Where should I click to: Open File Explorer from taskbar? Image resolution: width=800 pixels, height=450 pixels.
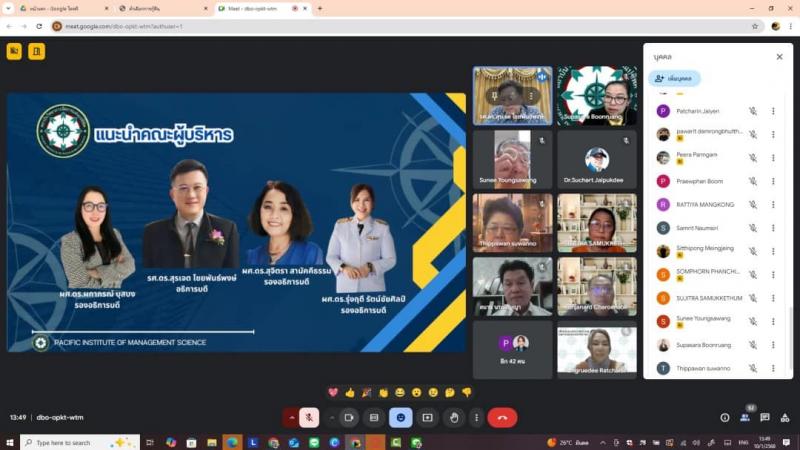click(212, 442)
